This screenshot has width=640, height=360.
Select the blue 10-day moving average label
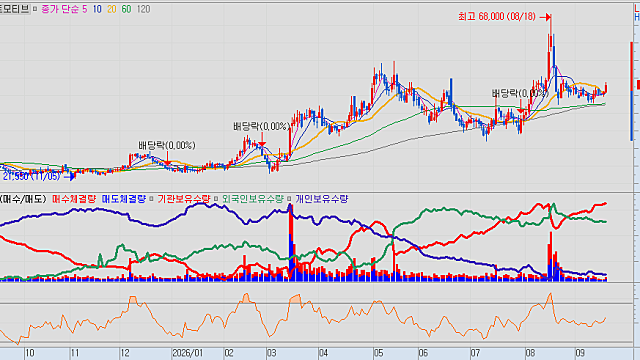(97, 9)
